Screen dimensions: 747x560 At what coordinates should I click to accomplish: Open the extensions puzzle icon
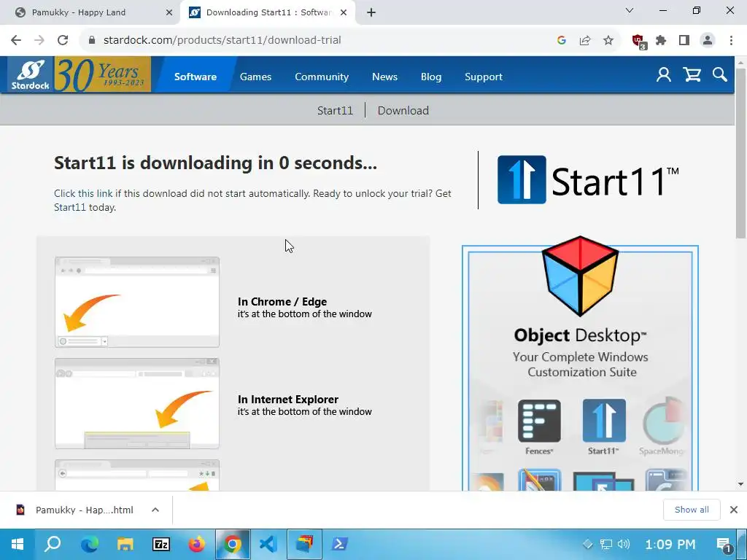661,40
